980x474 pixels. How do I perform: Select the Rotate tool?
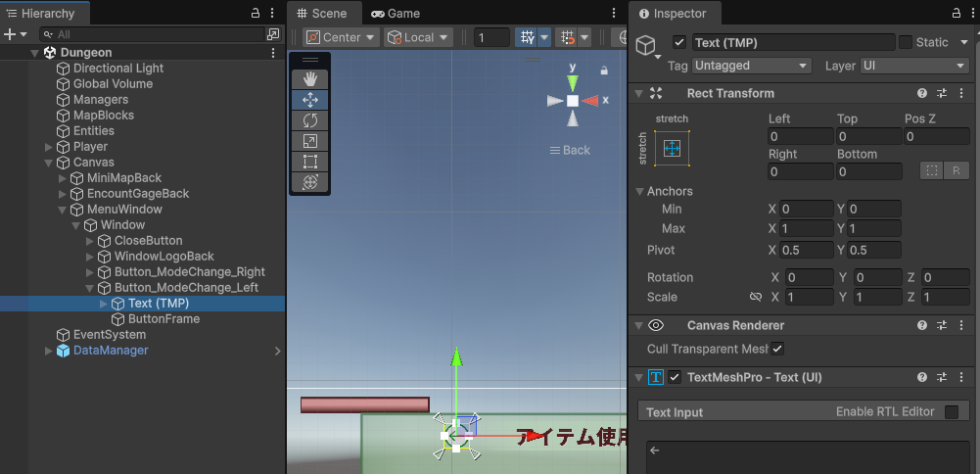point(310,120)
